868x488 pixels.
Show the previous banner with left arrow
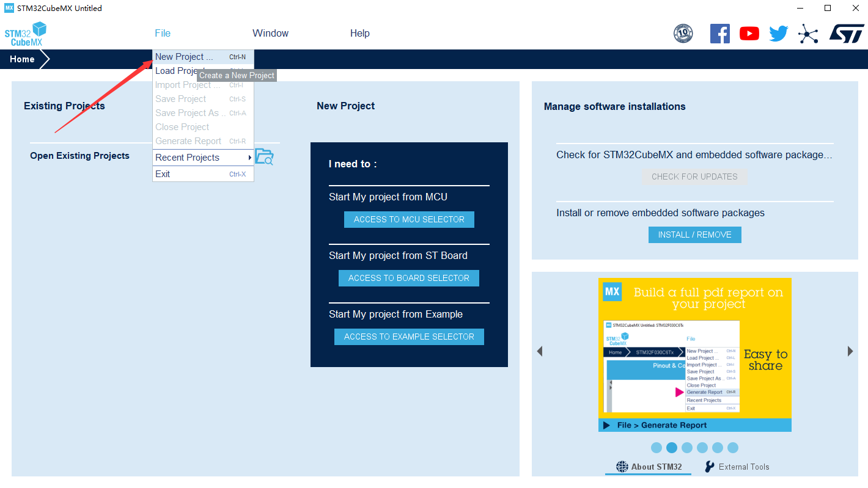(540, 351)
